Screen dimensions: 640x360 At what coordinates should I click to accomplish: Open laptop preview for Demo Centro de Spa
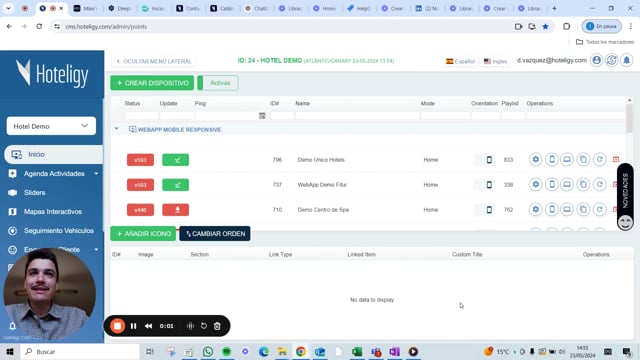click(567, 209)
